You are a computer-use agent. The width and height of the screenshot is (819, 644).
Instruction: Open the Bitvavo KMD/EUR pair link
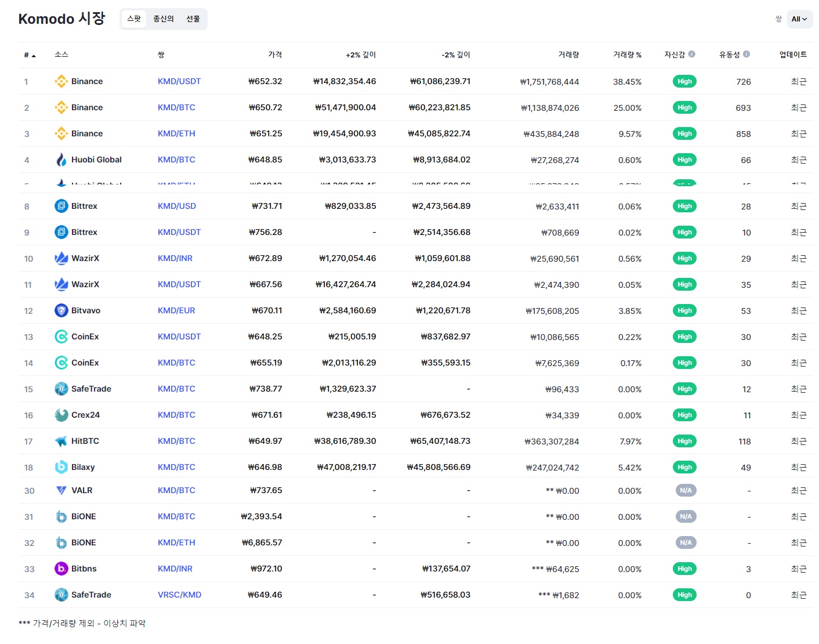pos(176,310)
